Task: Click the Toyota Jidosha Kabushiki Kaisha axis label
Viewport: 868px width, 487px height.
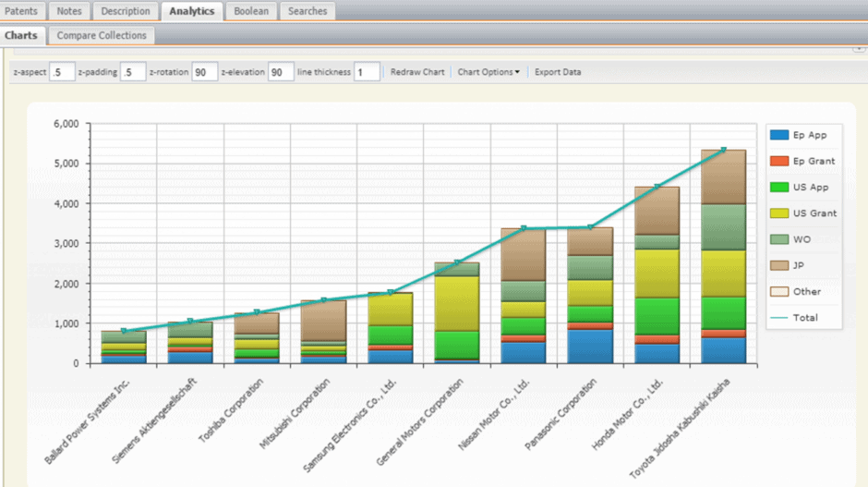Action: point(680,428)
